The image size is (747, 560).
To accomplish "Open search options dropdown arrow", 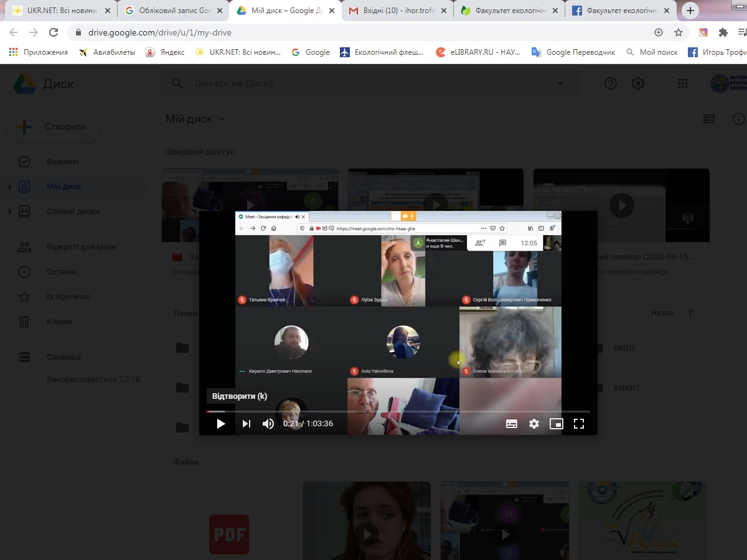I will pyautogui.click(x=560, y=83).
